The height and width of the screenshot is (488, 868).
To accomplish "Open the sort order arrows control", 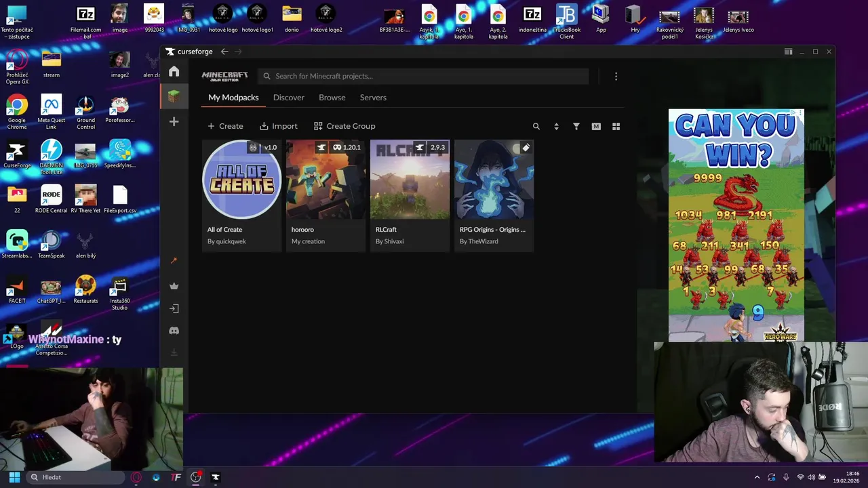I will click(556, 126).
